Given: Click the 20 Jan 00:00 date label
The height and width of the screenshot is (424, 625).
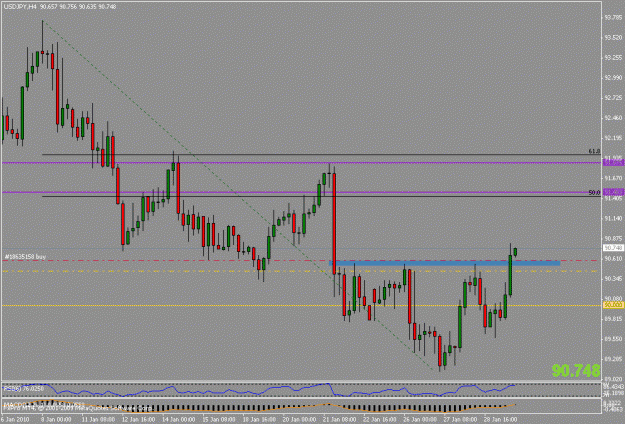Looking at the screenshot, I should (299, 420).
